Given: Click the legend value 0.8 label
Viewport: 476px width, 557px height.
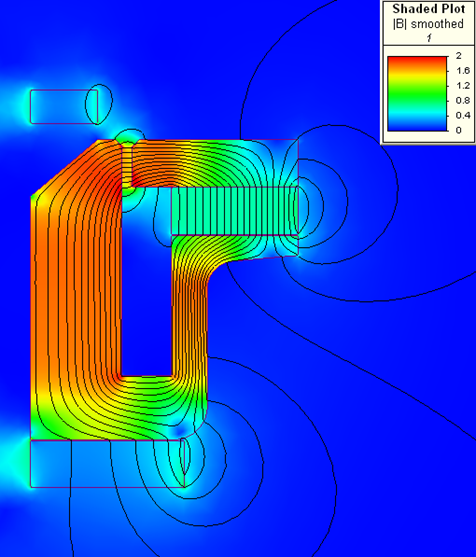Looking at the screenshot, I should [x=463, y=101].
